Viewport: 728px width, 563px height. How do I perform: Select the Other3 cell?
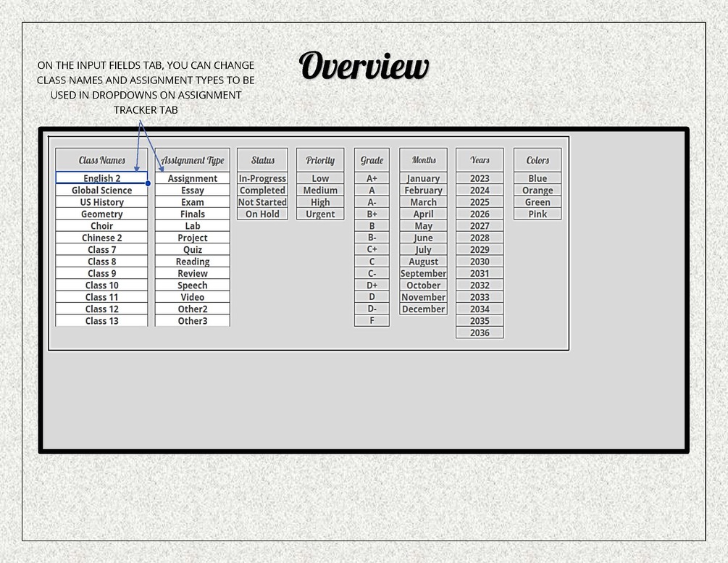tap(192, 320)
